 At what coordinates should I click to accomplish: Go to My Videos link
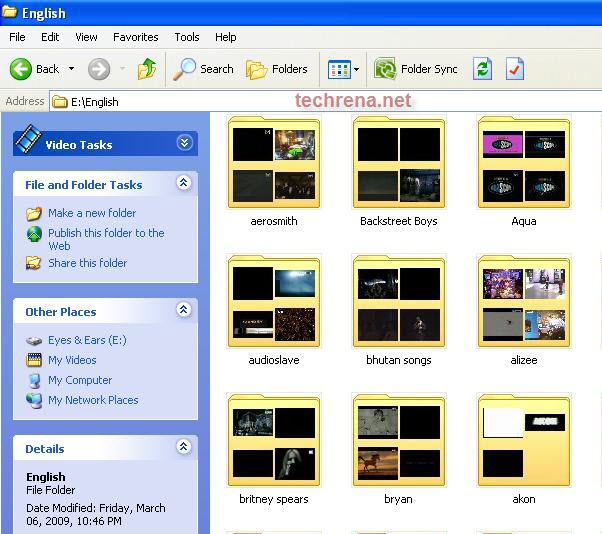(x=72, y=360)
